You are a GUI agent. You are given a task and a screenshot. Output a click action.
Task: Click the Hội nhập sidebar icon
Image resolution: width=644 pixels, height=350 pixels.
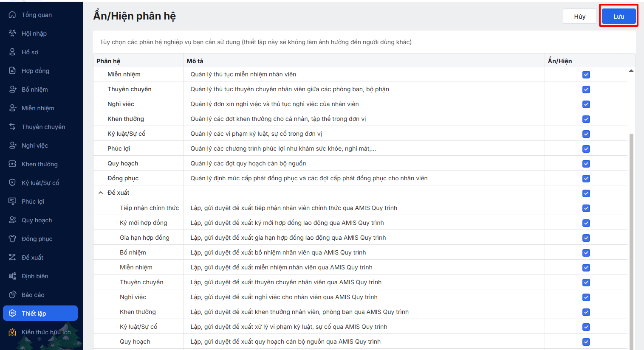[x=12, y=34]
